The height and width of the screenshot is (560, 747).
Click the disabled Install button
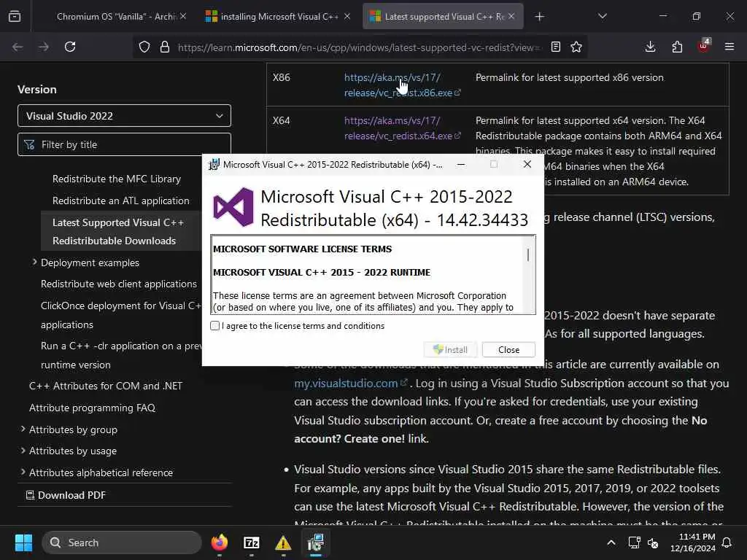coord(450,349)
